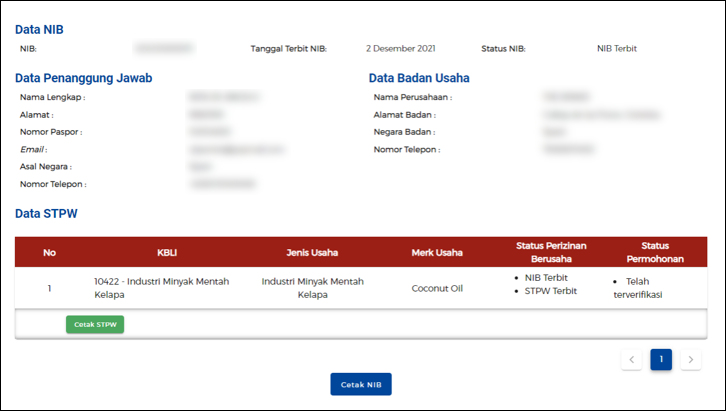Click the Data NIB section heading

(x=39, y=30)
